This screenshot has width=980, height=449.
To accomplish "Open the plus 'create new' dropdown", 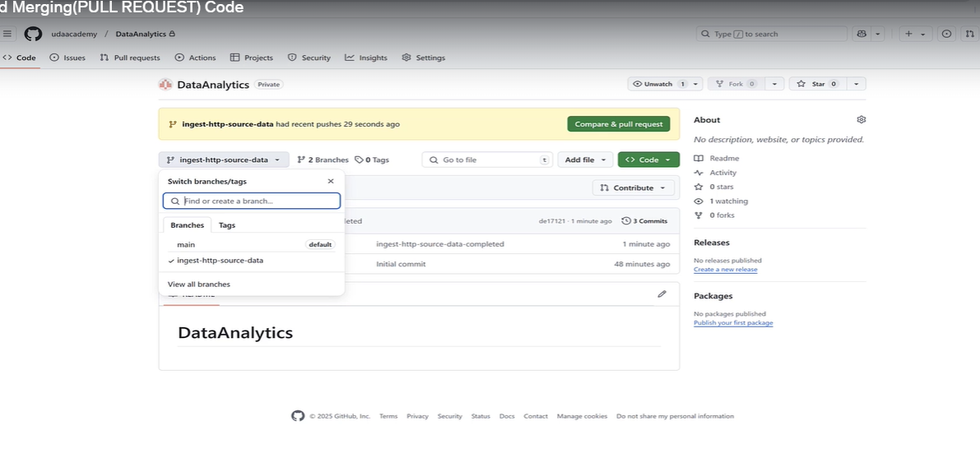I will tap(917, 34).
